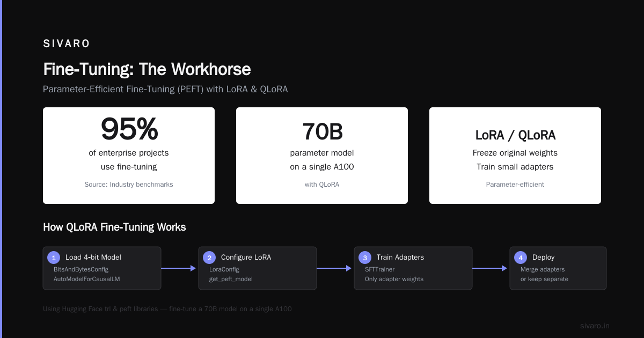Click the "Configure LoRA" step title

point(246,257)
